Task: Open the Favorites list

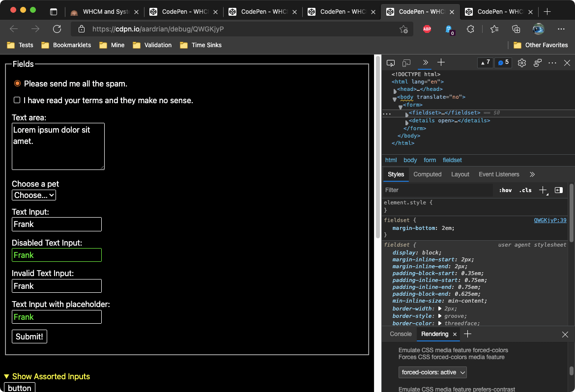Action: coord(494,29)
